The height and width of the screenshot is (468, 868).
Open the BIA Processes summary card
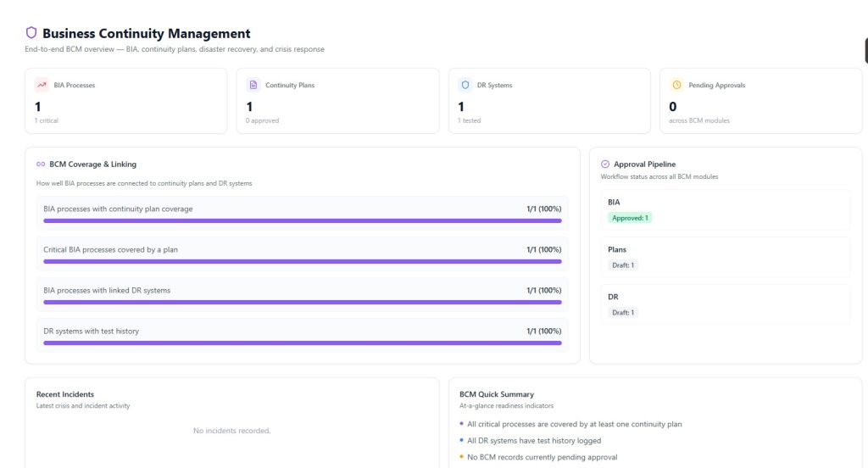(126, 101)
